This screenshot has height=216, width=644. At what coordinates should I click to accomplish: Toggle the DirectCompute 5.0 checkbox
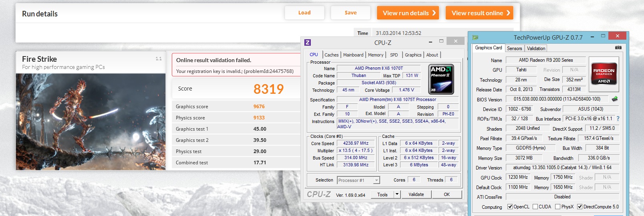pos(580,207)
